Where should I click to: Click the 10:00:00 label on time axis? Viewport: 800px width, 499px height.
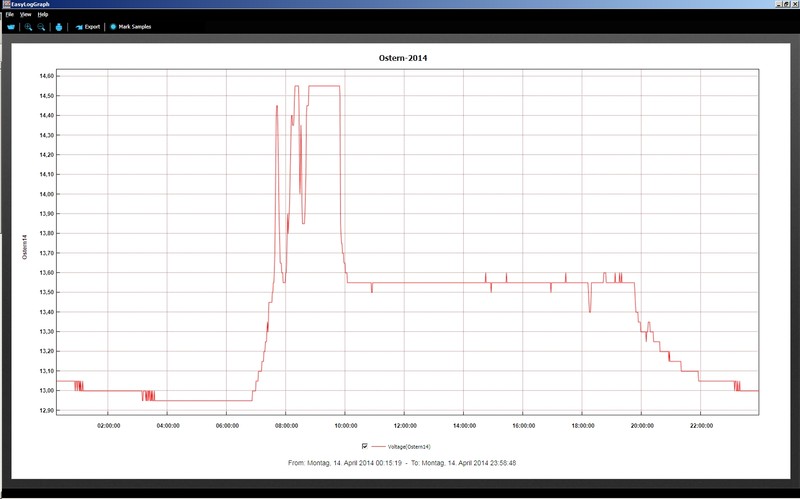(x=345, y=424)
